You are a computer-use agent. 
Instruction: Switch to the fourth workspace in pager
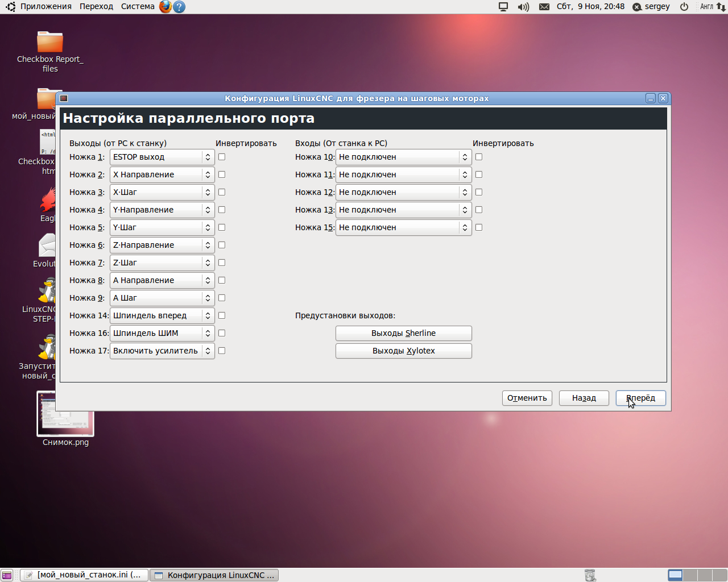coord(719,575)
